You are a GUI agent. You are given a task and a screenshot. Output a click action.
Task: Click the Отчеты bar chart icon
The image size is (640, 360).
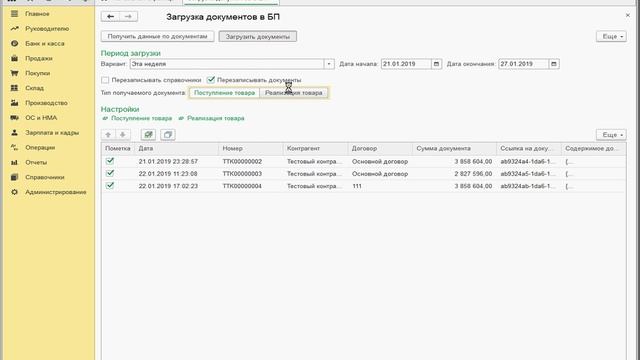coord(14,162)
